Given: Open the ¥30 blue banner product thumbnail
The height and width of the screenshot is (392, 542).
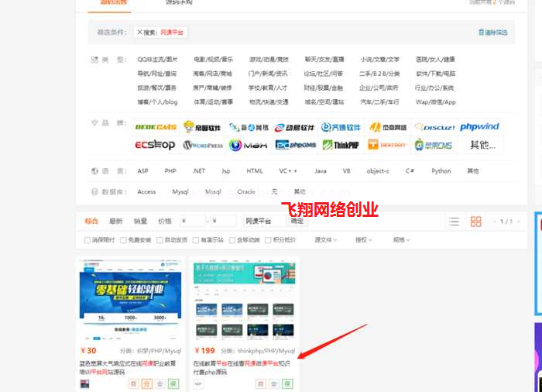Looking at the screenshot, I should 130,301.
